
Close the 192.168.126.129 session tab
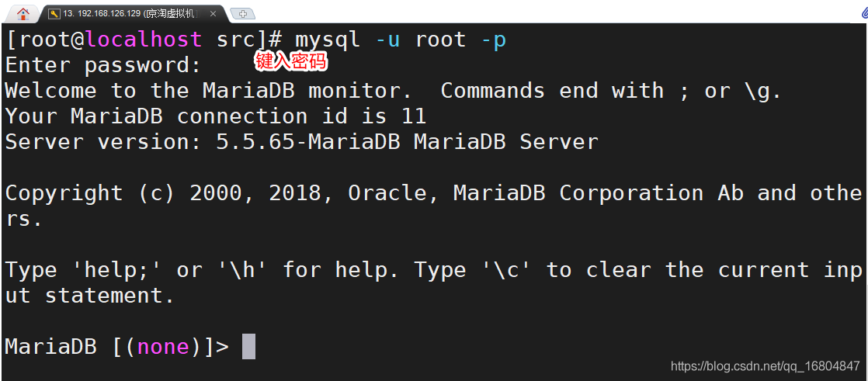point(214,14)
